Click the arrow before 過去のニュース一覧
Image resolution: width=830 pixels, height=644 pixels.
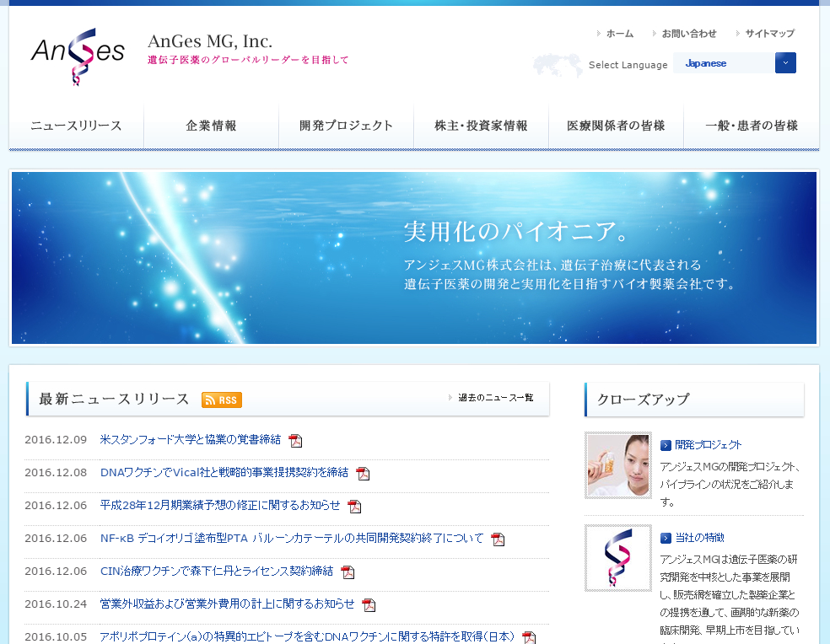[450, 397]
